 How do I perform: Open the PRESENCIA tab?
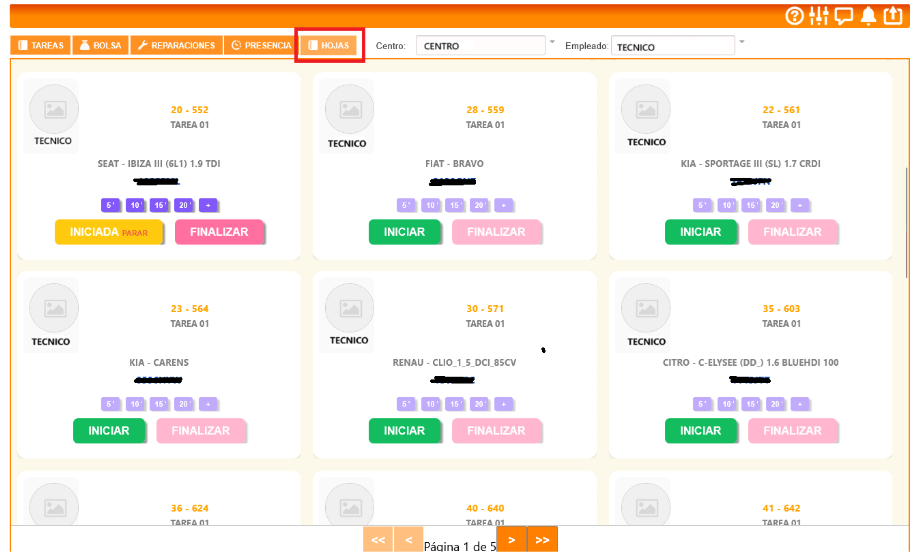[261, 45]
